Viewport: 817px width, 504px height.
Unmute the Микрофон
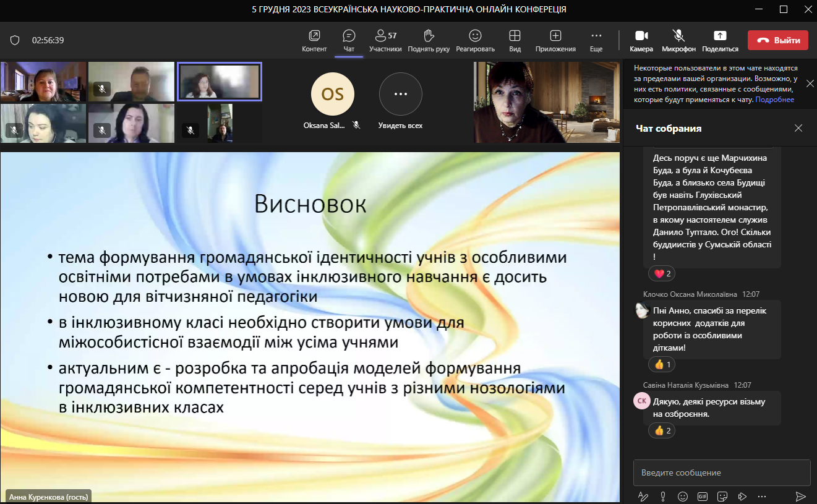pyautogui.click(x=678, y=41)
